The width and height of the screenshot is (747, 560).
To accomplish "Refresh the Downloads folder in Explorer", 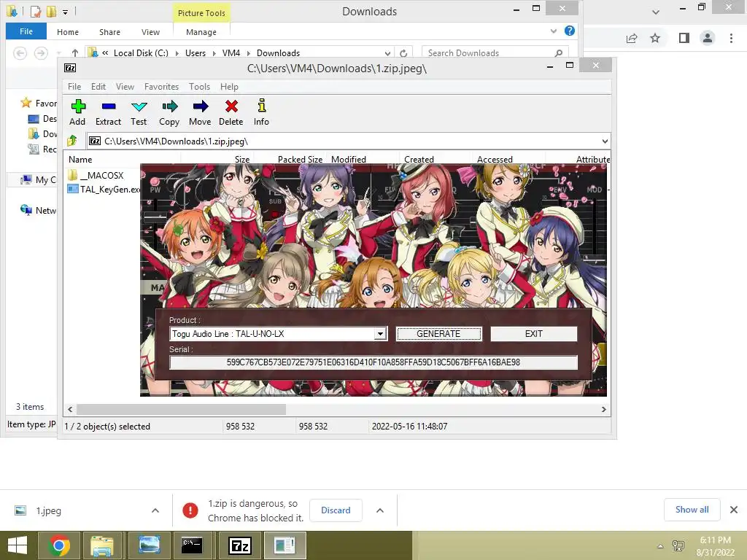I will [x=403, y=52].
